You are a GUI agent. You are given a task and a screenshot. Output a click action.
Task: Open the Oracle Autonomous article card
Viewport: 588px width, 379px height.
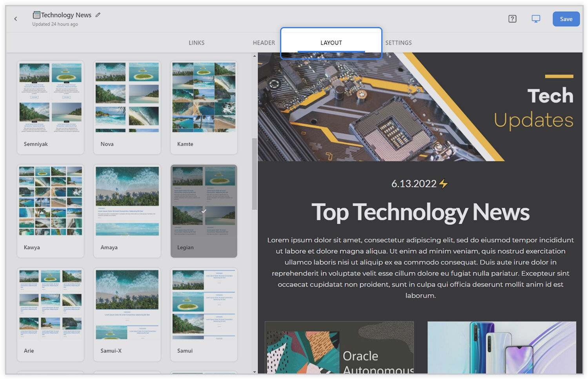(339, 347)
